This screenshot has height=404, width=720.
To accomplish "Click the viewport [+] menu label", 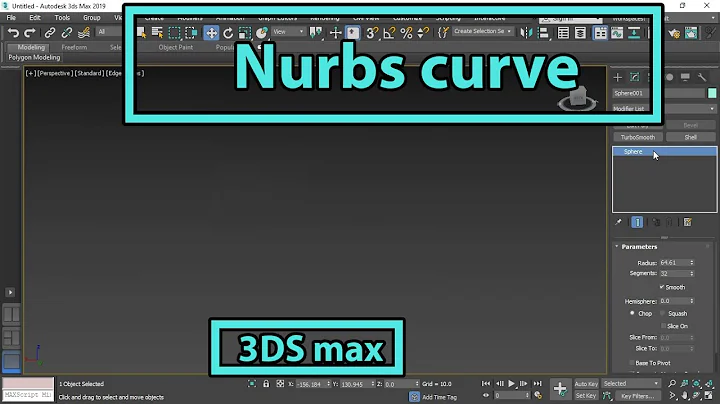I will [30, 73].
